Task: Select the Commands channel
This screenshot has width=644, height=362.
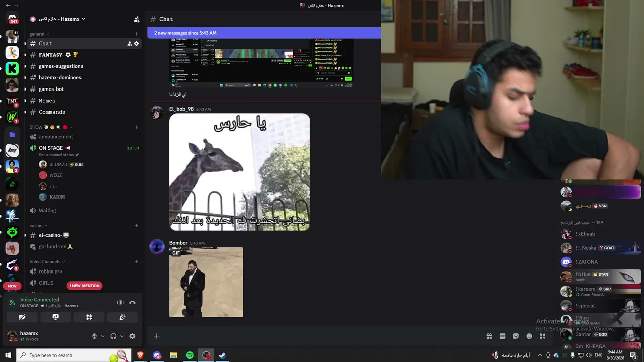Action: (x=84, y=112)
